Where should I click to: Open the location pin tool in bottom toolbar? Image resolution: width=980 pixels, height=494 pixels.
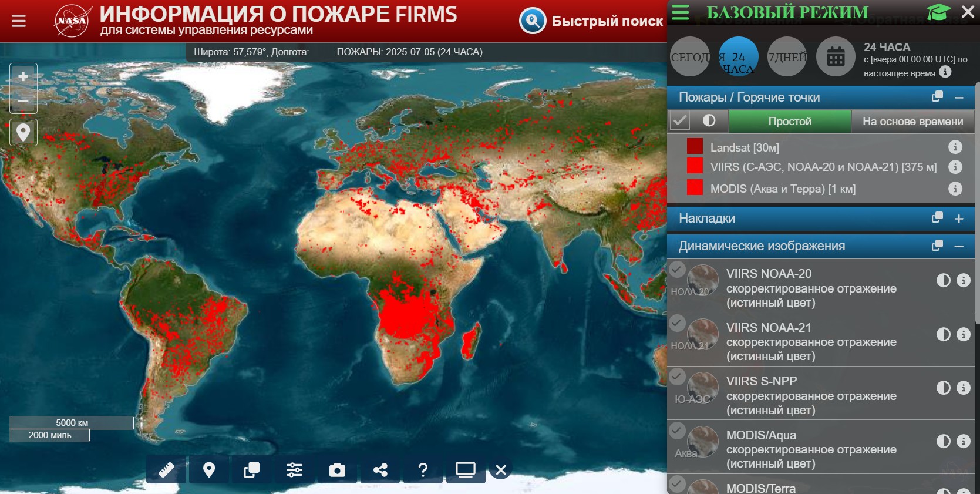tap(209, 470)
